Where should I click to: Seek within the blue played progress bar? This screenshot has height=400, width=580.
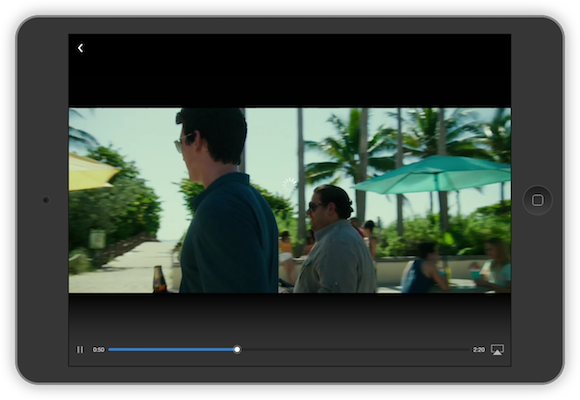pyautogui.click(x=171, y=350)
